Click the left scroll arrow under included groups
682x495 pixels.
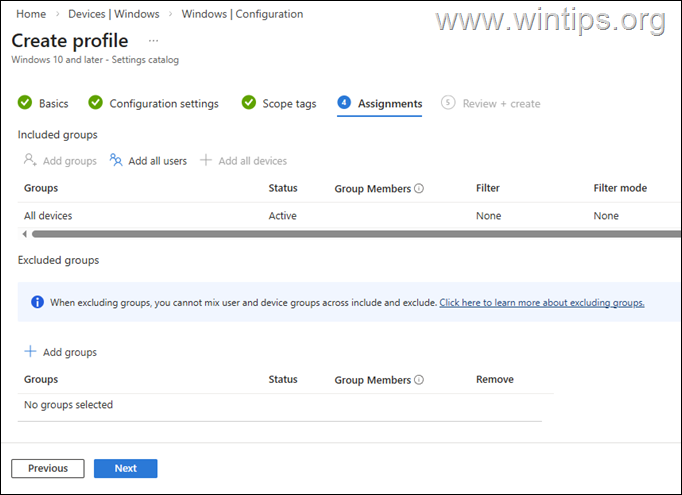[x=24, y=234]
